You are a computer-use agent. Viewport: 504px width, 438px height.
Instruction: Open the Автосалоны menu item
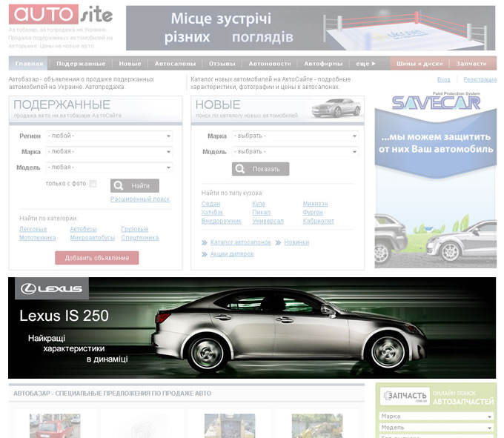pyautogui.click(x=175, y=64)
